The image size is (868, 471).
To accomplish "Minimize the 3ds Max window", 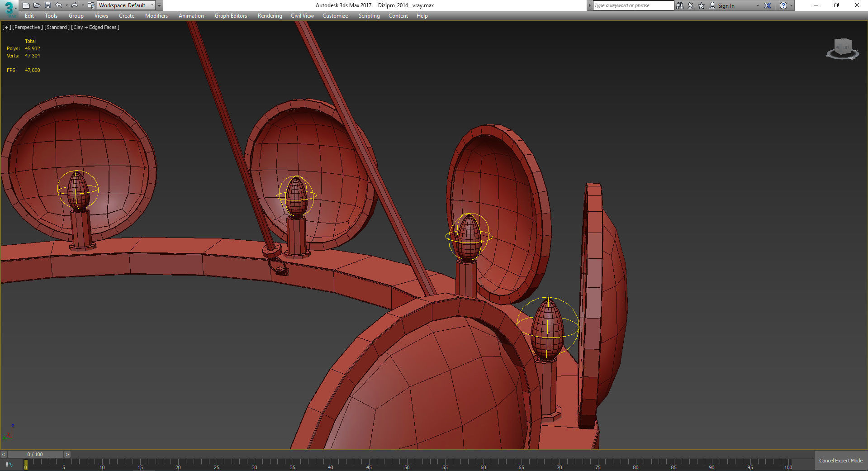I will coord(816,5).
